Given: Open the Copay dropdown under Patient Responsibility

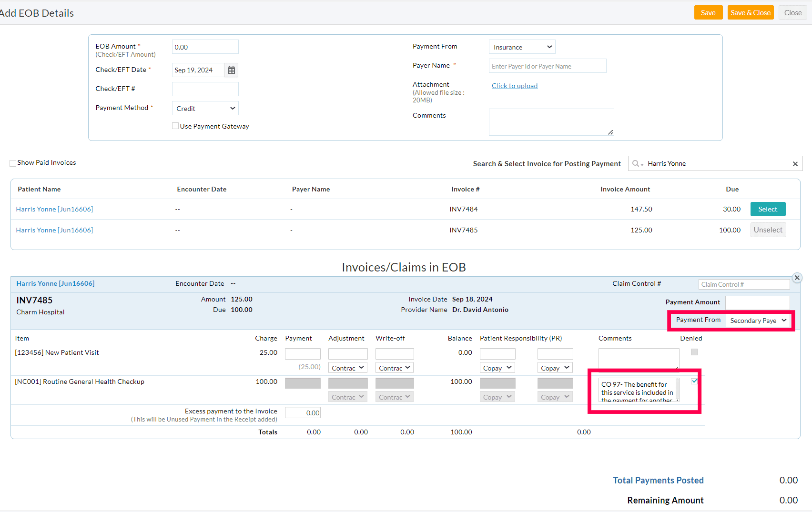Looking at the screenshot, I should point(497,367).
